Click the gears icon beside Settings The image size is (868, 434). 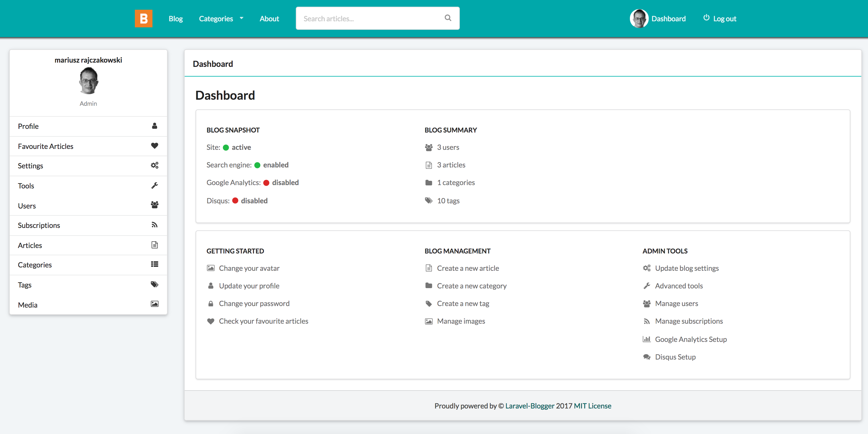tap(155, 165)
